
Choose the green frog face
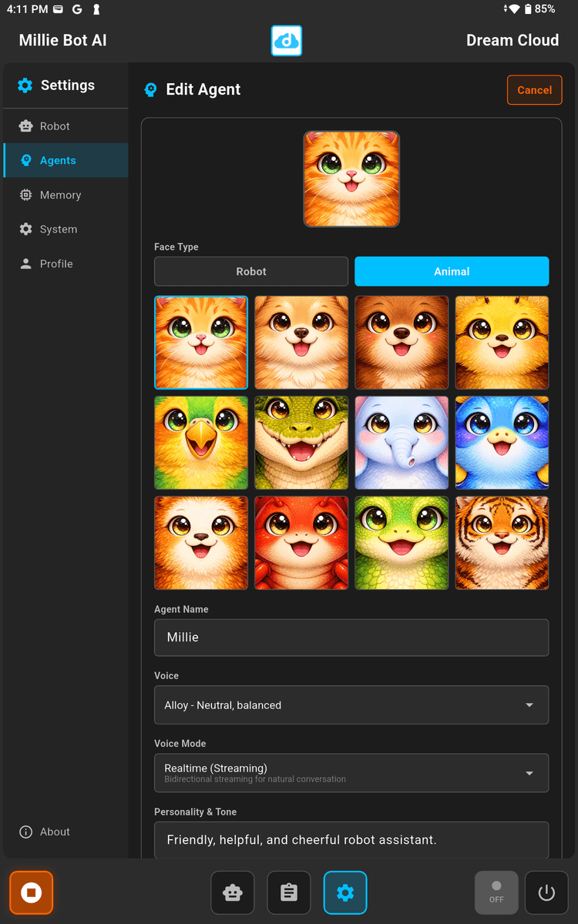[x=402, y=543]
